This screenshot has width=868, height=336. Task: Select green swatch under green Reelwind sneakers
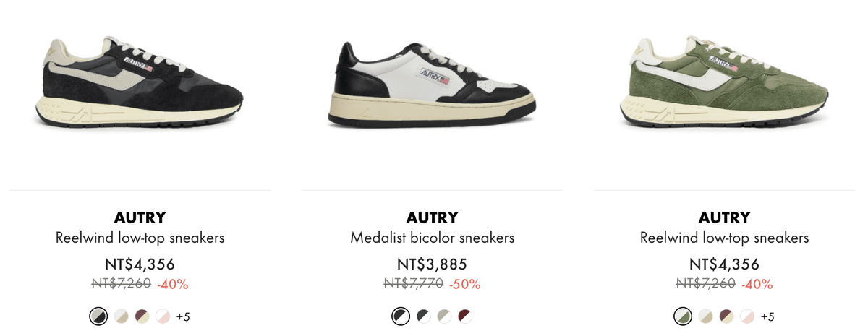tap(683, 316)
